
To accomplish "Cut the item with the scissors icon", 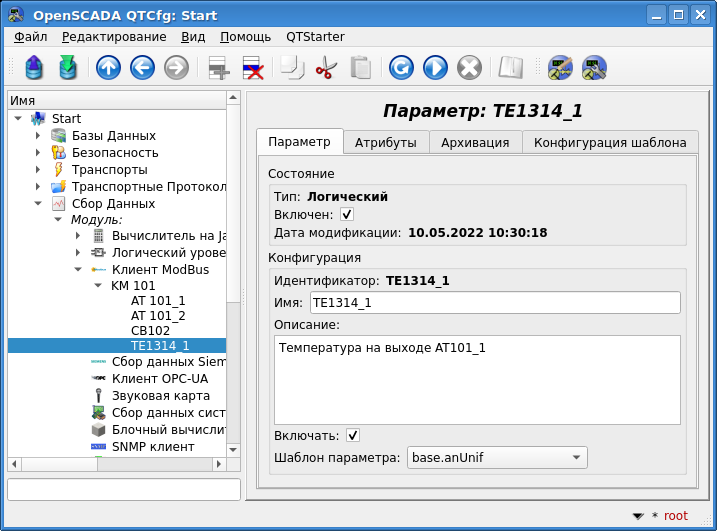I will coord(326,67).
